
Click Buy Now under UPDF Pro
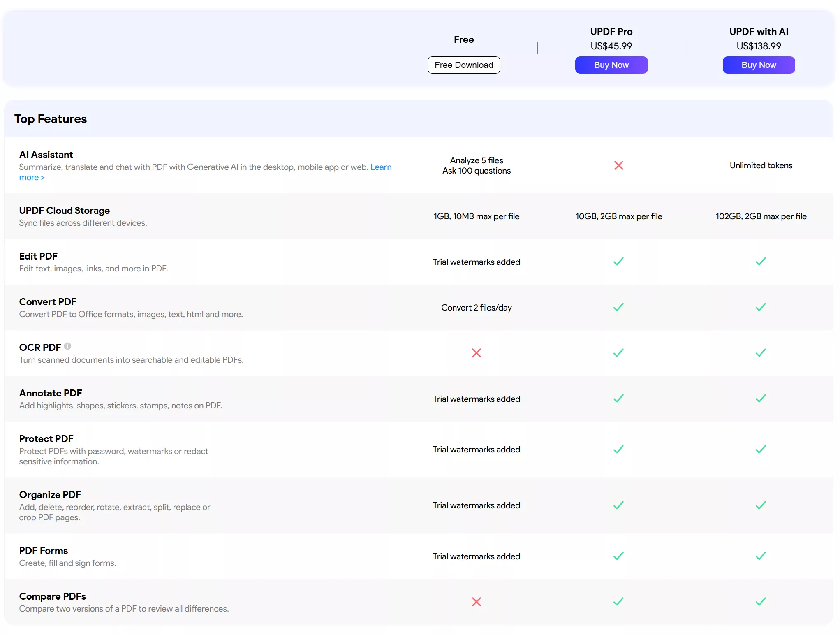coord(611,65)
